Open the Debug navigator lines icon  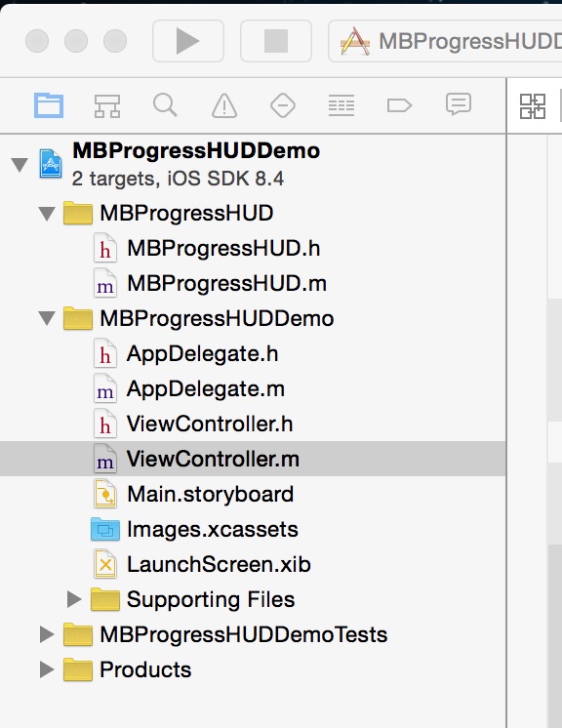point(341,105)
